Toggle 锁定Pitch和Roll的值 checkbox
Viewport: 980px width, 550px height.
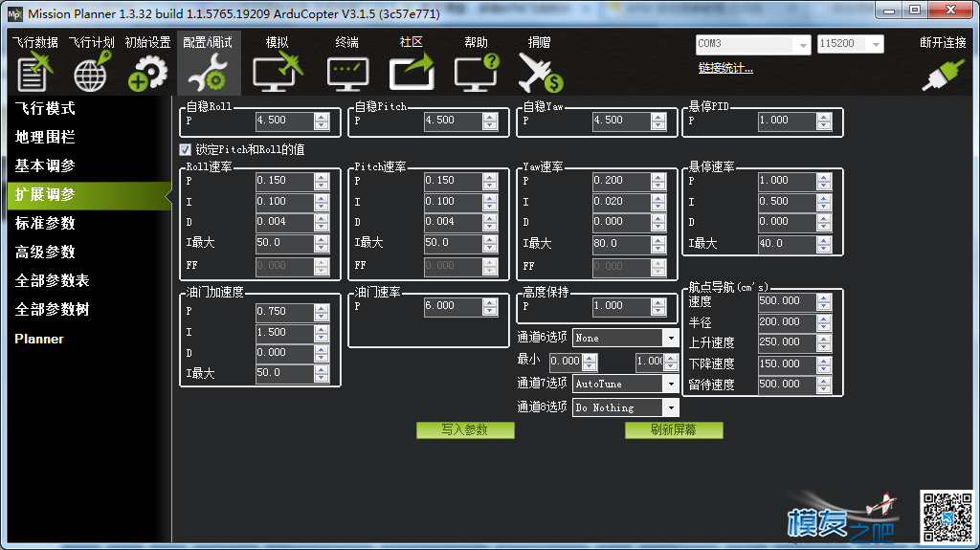pyautogui.click(x=185, y=149)
